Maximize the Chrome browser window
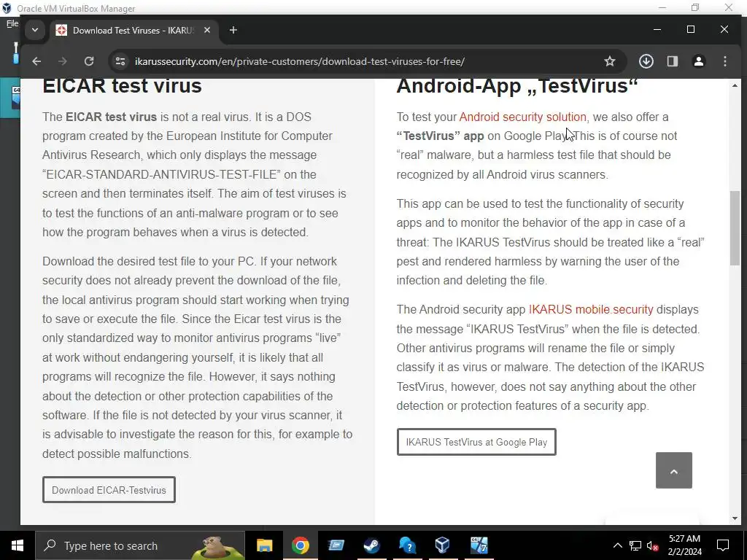 691,29
